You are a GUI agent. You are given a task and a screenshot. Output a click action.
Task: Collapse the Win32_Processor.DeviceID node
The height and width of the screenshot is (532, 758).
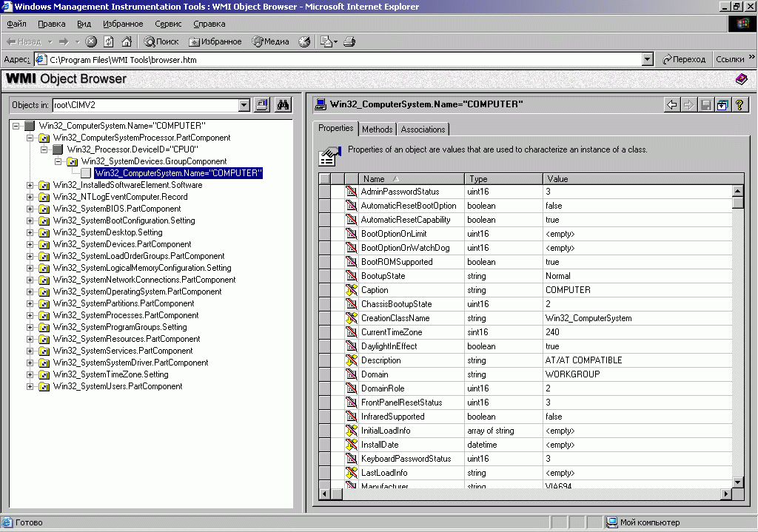coord(44,149)
